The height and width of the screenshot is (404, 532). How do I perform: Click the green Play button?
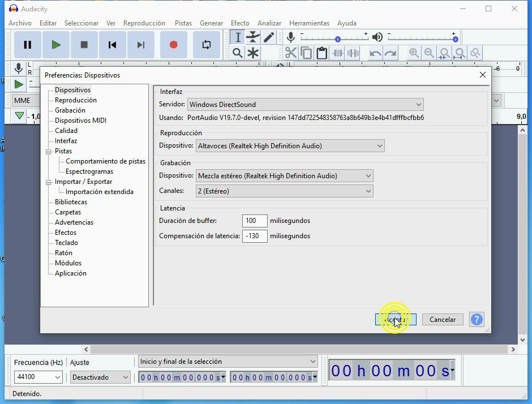pos(56,45)
